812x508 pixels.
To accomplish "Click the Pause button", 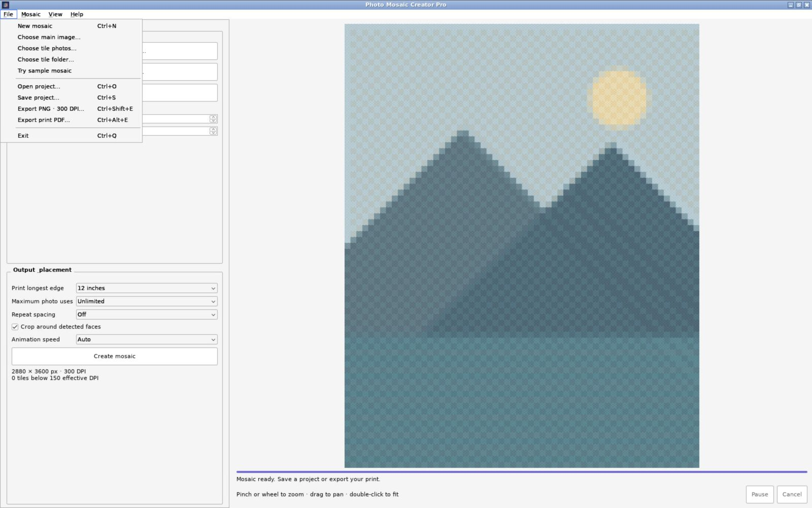I will pyautogui.click(x=760, y=494).
